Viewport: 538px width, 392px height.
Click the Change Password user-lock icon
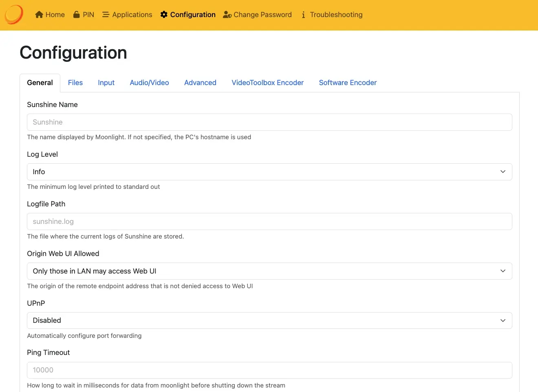point(227,15)
